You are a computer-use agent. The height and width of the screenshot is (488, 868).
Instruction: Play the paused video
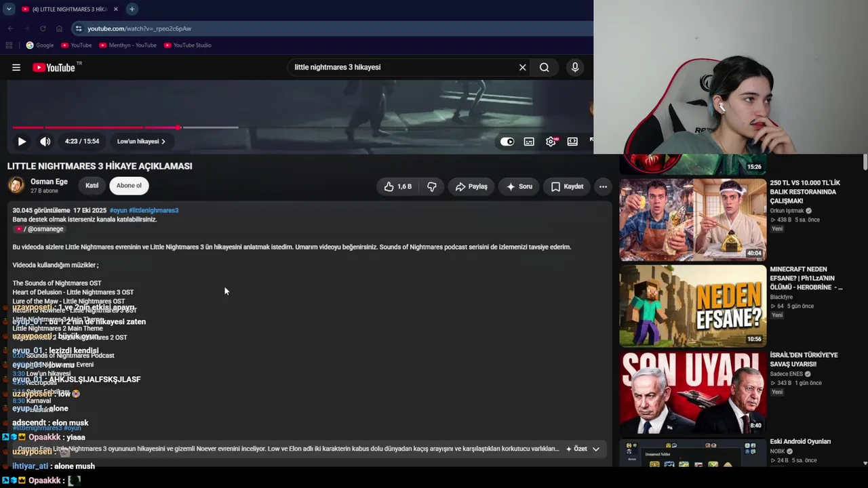pyautogui.click(x=22, y=142)
